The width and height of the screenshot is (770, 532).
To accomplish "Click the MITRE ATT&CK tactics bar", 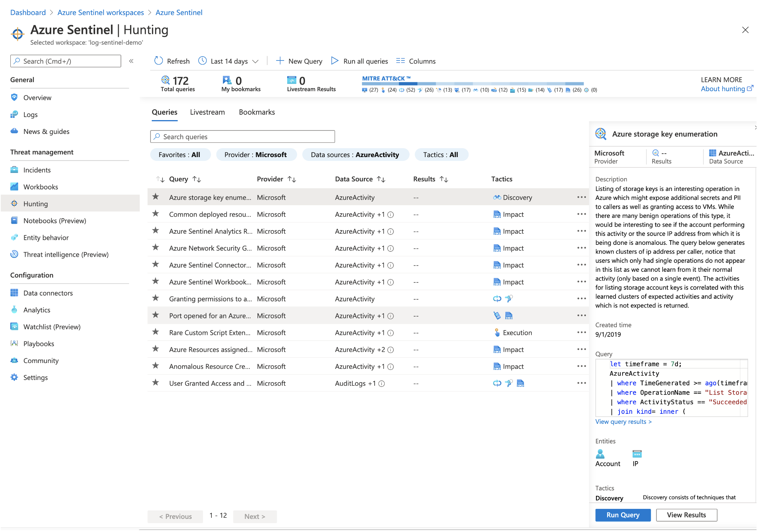I will [x=472, y=84].
